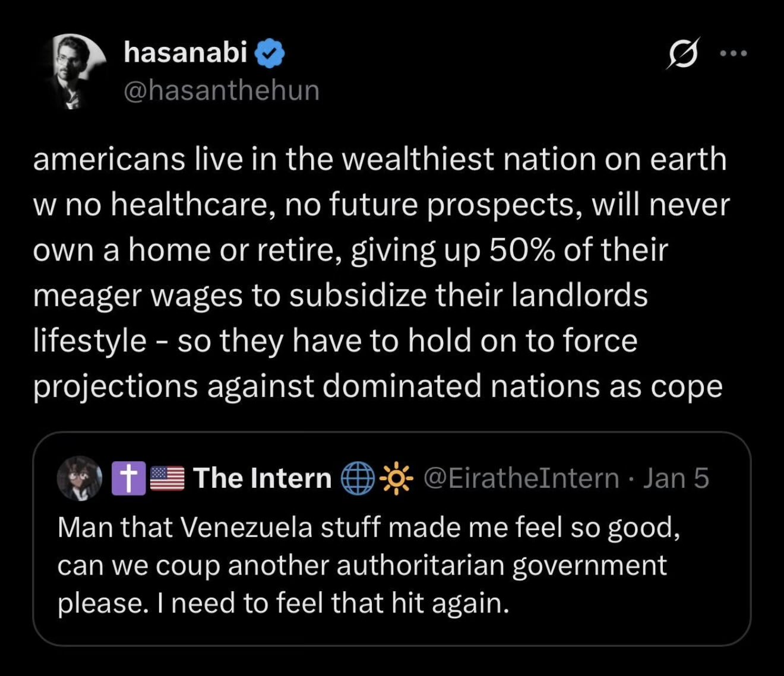Click "50%" in the main tweet text

(521, 250)
